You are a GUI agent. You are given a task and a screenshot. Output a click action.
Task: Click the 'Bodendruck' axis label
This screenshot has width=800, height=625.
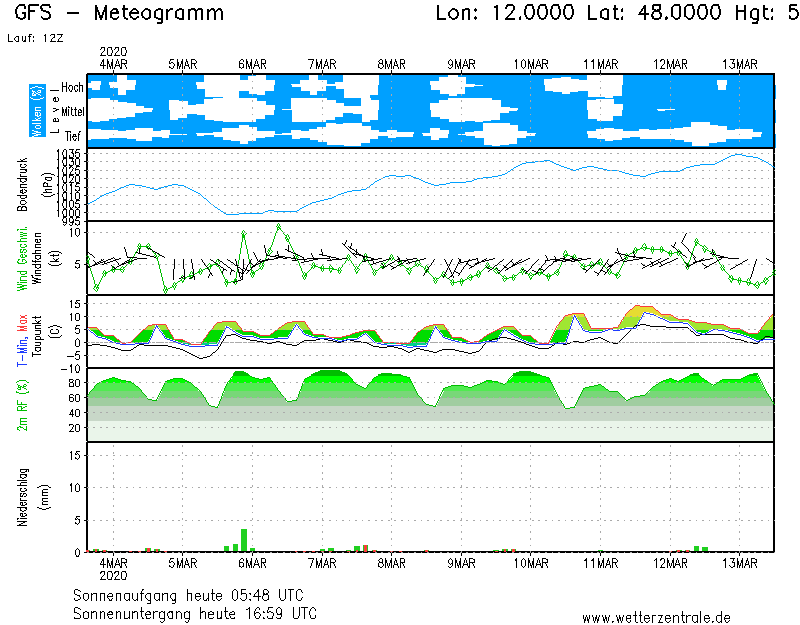coord(22,185)
